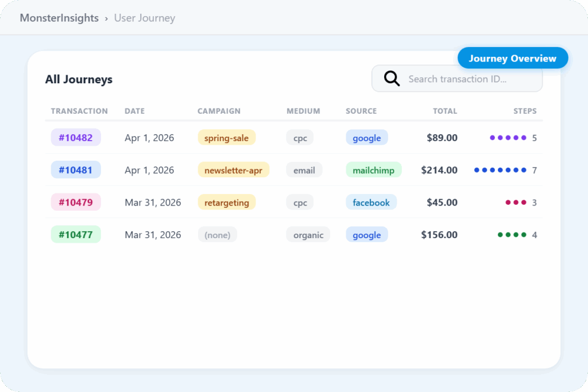Screen dimensions: 588x392
Task: Click the green four-step dots indicator
Action: tap(512, 235)
